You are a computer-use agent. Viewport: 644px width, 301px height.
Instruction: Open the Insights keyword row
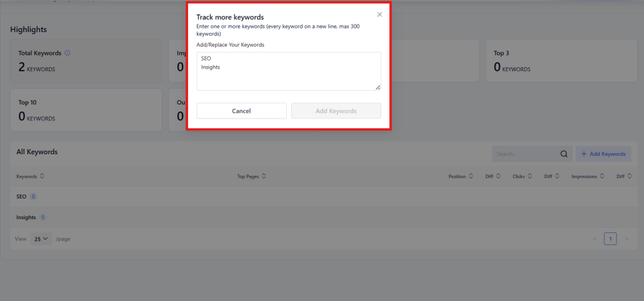coord(26,217)
